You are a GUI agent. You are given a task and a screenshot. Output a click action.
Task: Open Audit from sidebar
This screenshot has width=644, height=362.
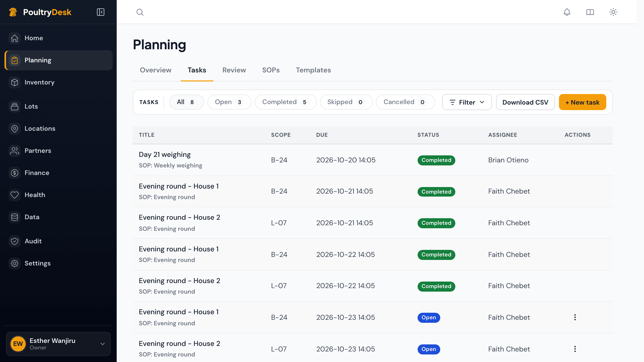pyautogui.click(x=58, y=241)
